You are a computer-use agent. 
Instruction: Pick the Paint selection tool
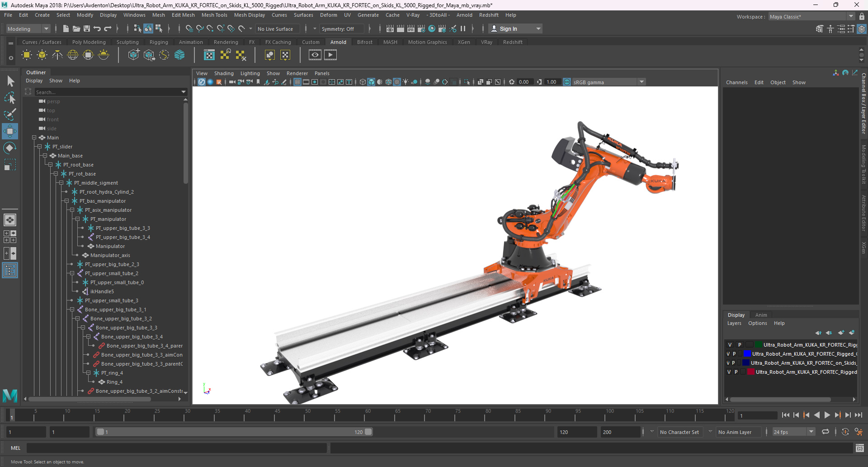10,114
